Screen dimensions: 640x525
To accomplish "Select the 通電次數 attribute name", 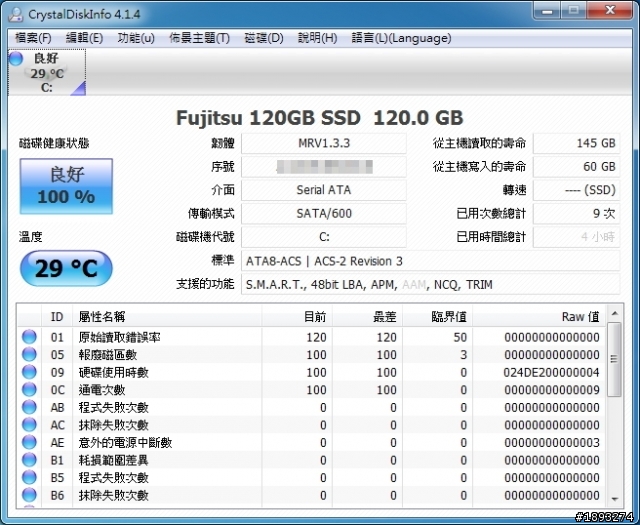I will 102,390.
